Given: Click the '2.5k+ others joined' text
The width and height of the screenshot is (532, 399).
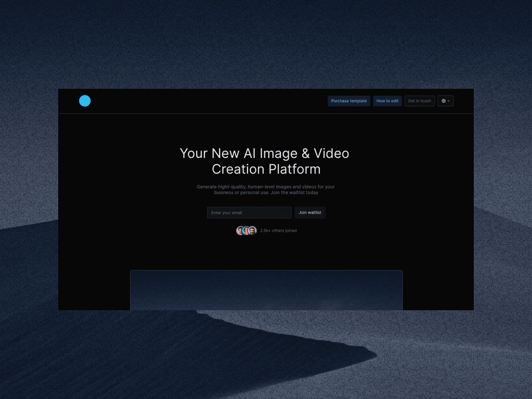Looking at the screenshot, I should [x=278, y=230].
